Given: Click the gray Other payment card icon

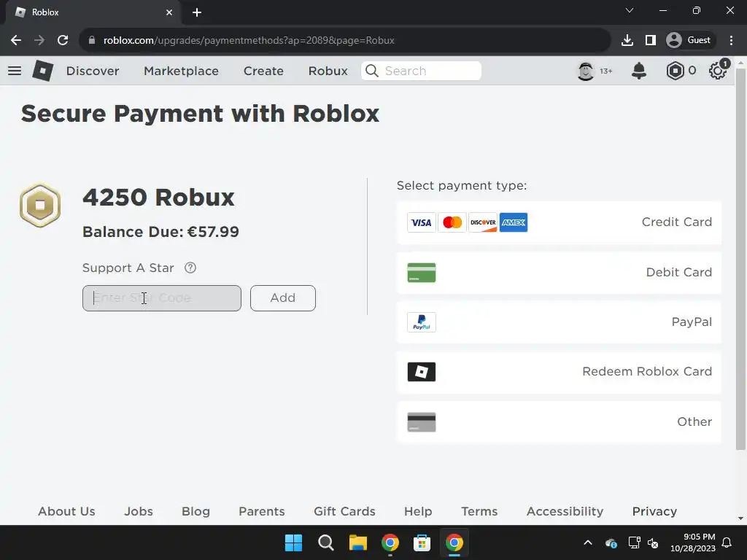Looking at the screenshot, I should point(421,422).
